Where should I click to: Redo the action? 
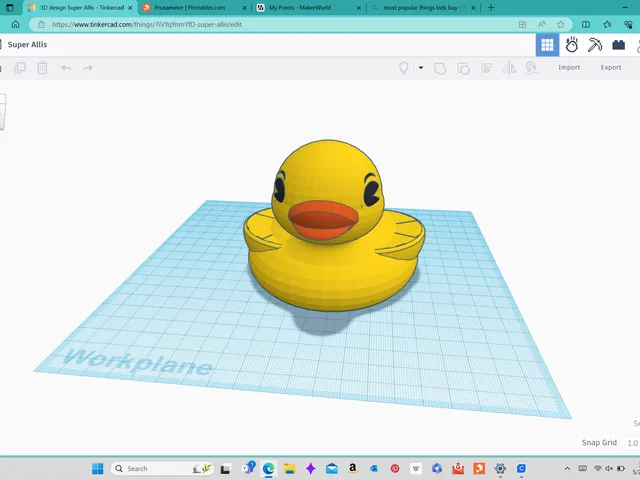pyautogui.click(x=88, y=68)
